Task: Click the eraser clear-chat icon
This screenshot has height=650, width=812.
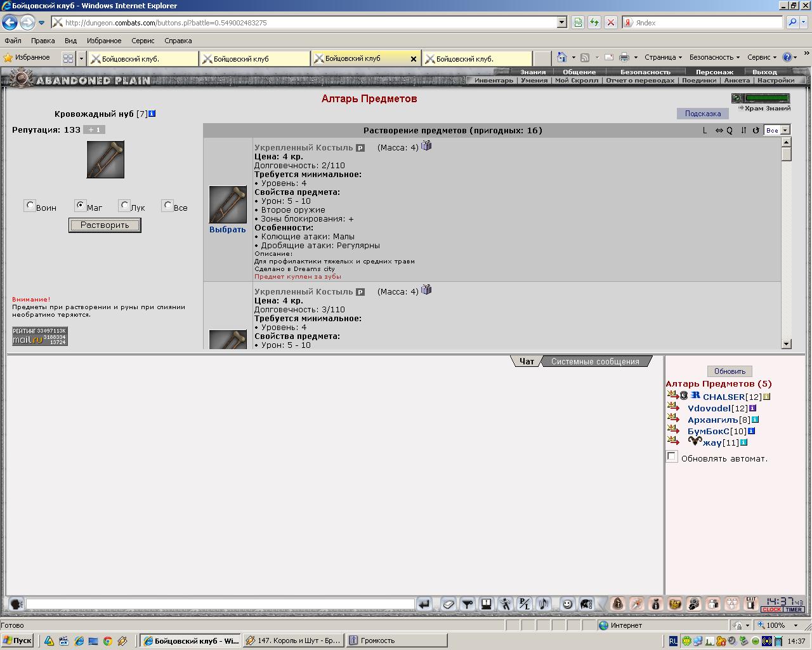Action: coord(449,604)
